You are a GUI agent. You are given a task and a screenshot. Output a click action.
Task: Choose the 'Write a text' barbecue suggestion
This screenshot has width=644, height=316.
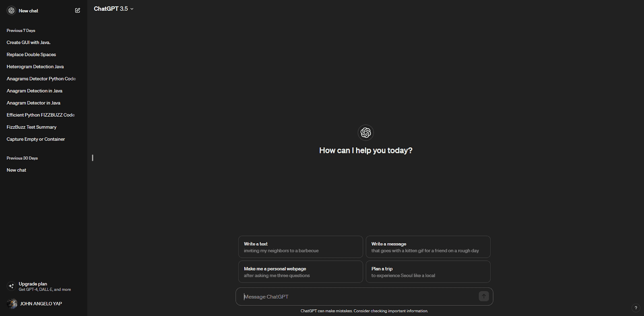pyautogui.click(x=300, y=247)
